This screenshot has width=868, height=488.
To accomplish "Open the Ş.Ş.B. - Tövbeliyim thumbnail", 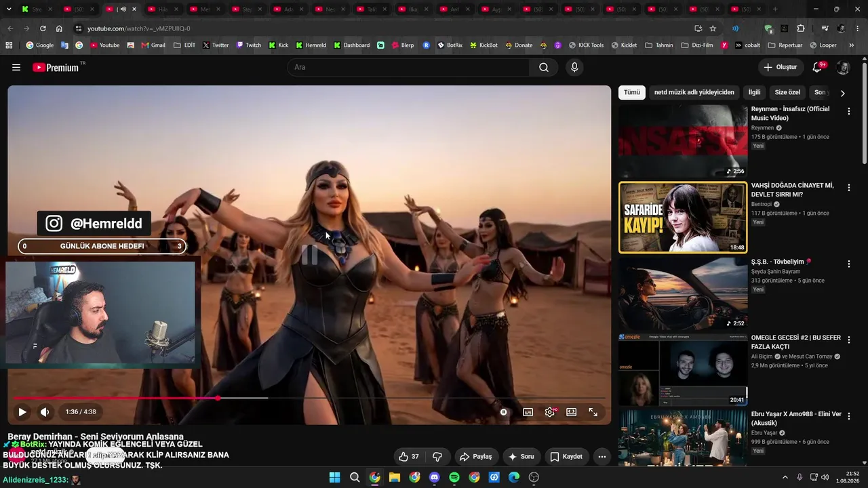I will (683, 293).
